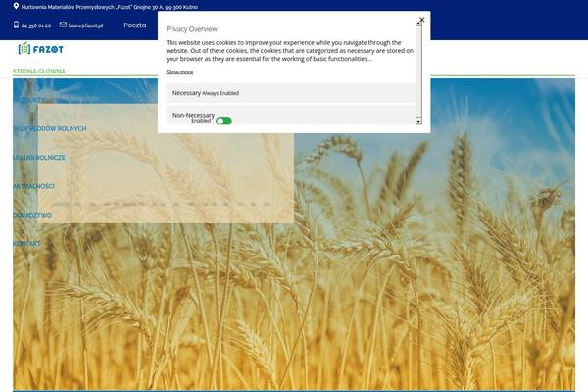The height and width of the screenshot is (392, 588).
Task: Open Skup Płodów Rolnych menu item
Action: click(x=50, y=128)
